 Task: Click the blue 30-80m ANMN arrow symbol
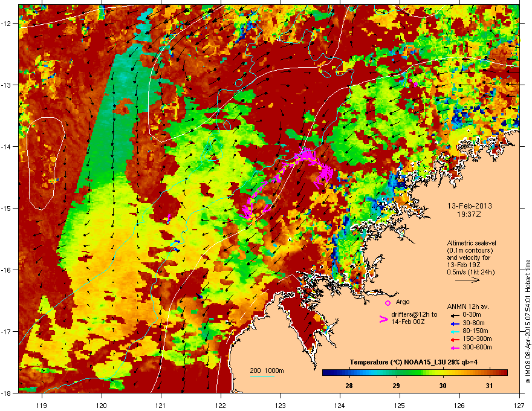[x=454, y=323]
